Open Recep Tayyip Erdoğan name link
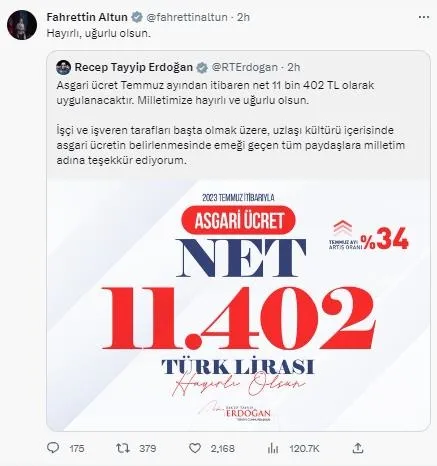Viewport: 437px width, 466px height. pyautogui.click(x=134, y=67)
